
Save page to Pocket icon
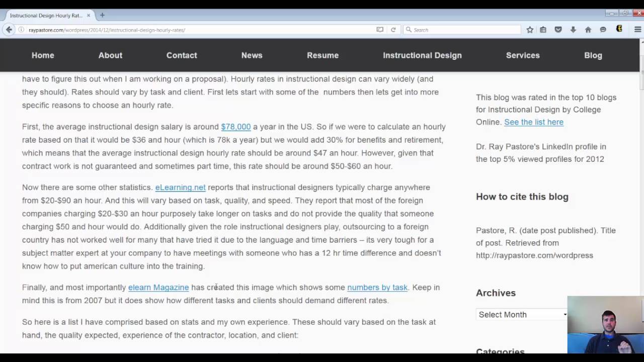(558, 30)
